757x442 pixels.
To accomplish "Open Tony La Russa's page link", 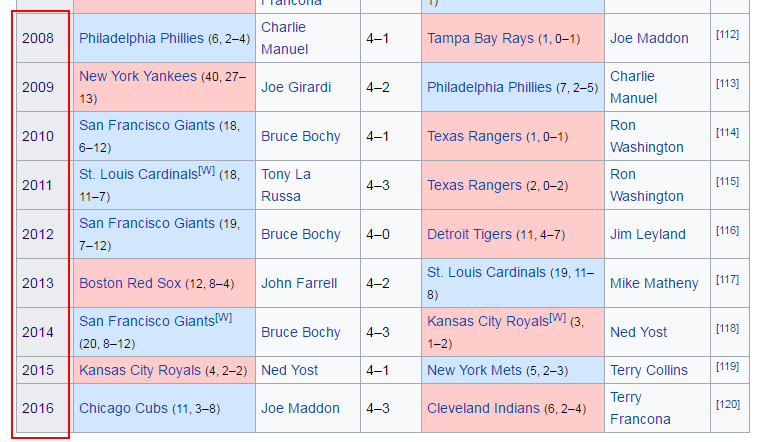I will pos(286,185).
